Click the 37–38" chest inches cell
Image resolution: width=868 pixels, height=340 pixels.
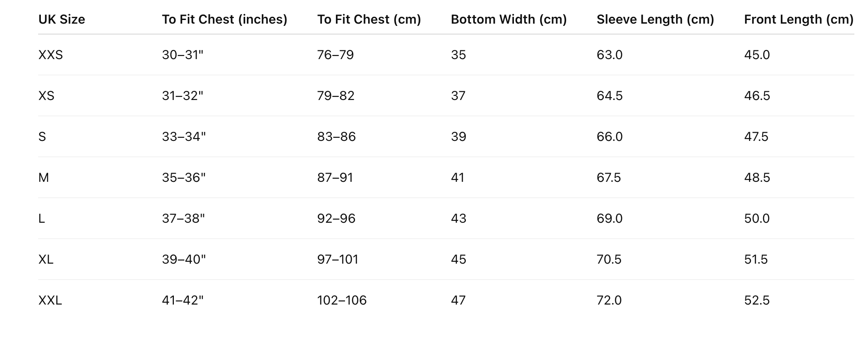pyautogui.click(x=183, y=219)
